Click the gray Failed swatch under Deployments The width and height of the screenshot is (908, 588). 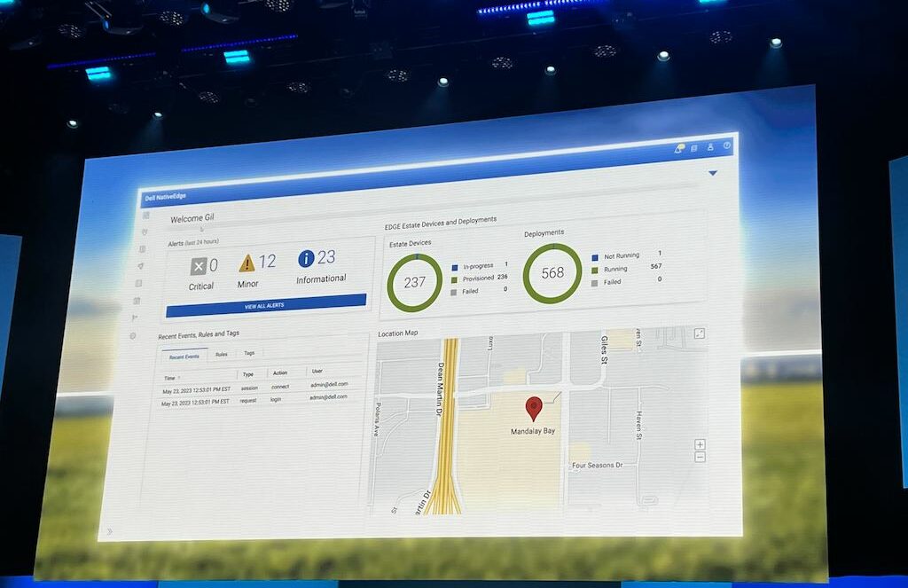[x=595, y=283]
